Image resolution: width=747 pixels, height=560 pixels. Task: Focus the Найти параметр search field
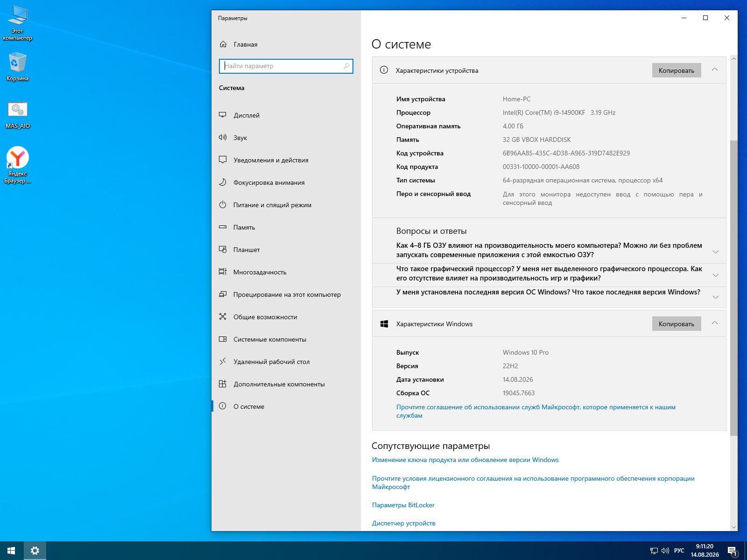tap(286, 66)
